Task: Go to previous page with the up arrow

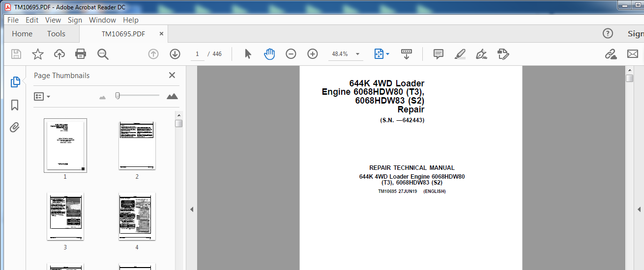Action: (x=153, y=54)
